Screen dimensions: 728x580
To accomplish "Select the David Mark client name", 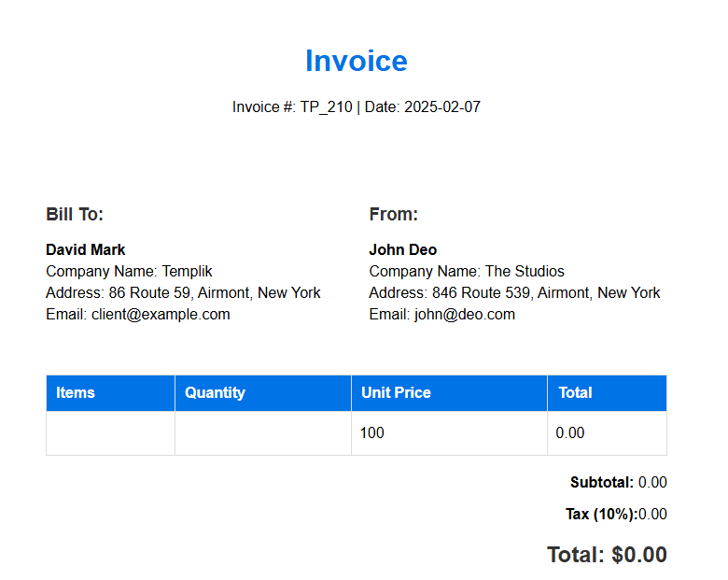I will [x=86, y=250].
